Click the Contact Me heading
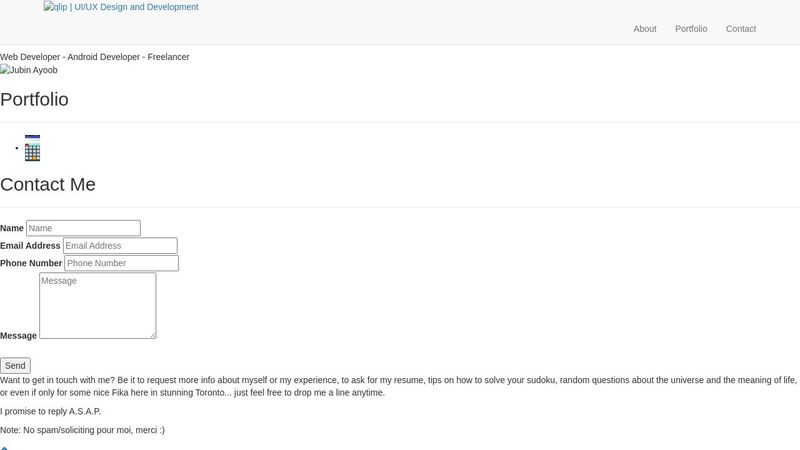The height and width of the screenshot is (450, 800). (48, 184)
